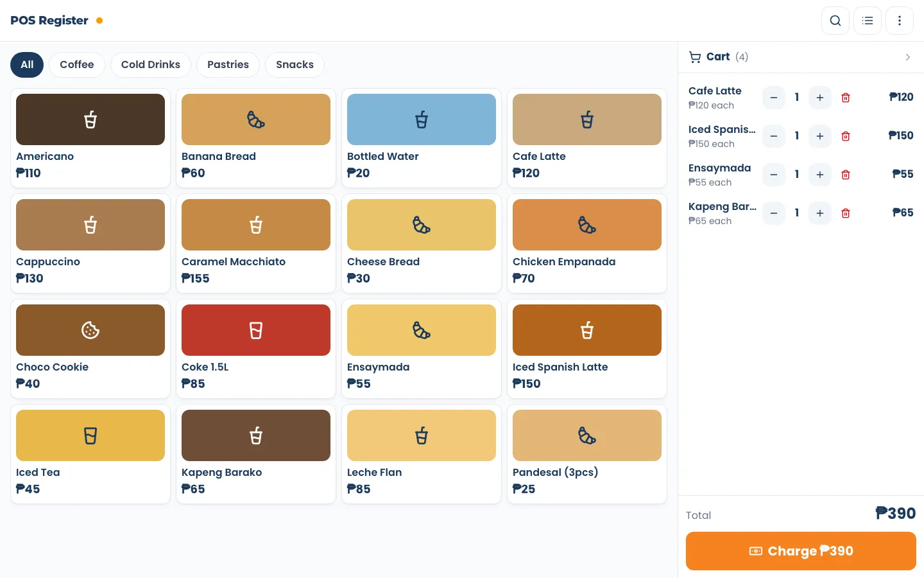Open the three-dot more options menu

coord(900,21)
